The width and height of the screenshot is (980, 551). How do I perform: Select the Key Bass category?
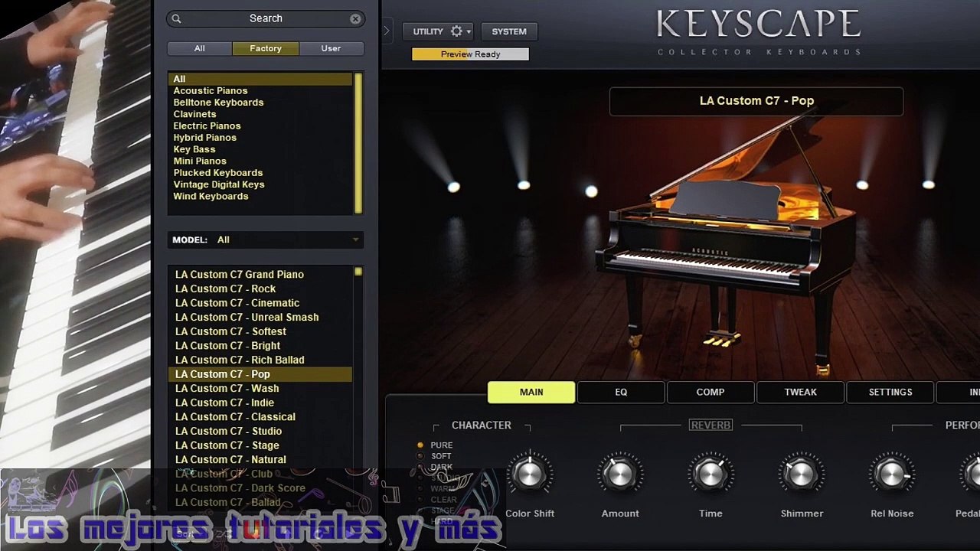point(260,149)
